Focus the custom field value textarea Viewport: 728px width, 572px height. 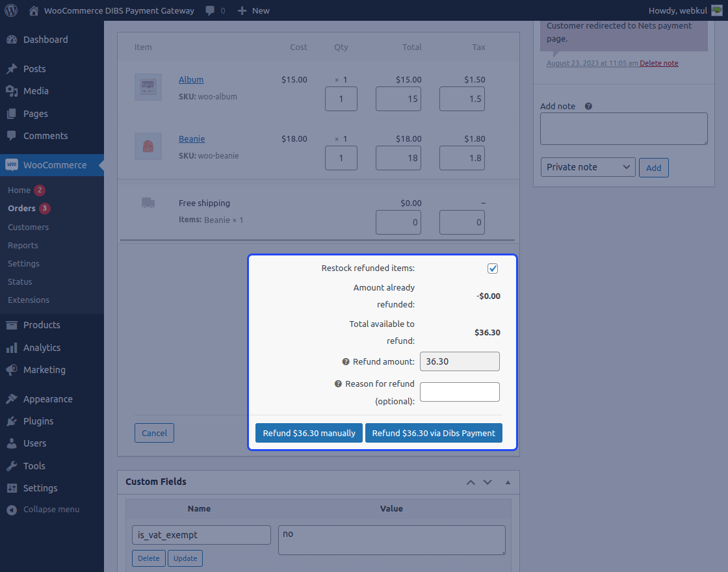click(x=392, y=540)
